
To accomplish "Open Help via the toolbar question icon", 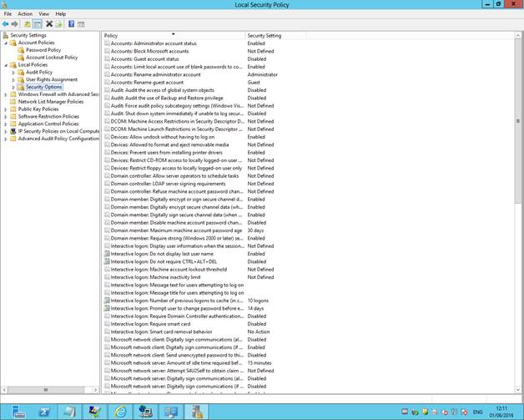I will (71, 23).
